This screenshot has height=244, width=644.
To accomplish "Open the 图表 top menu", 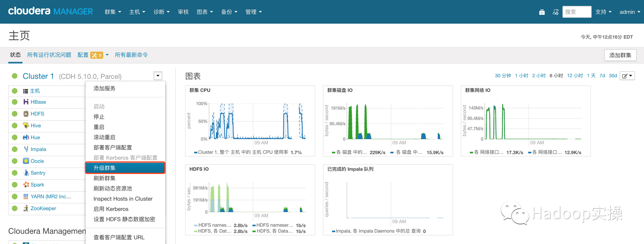I will click(205, 12).
